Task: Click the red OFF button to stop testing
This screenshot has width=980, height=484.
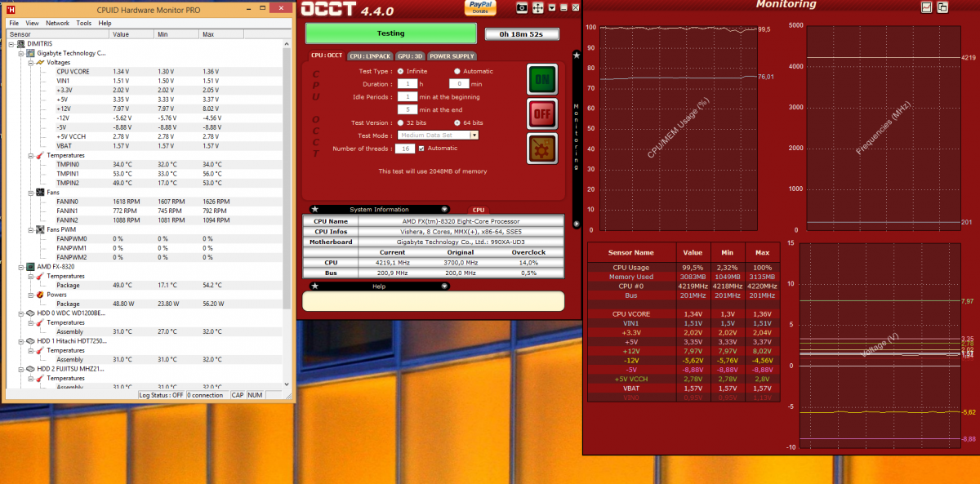Action: click(541, 114)
